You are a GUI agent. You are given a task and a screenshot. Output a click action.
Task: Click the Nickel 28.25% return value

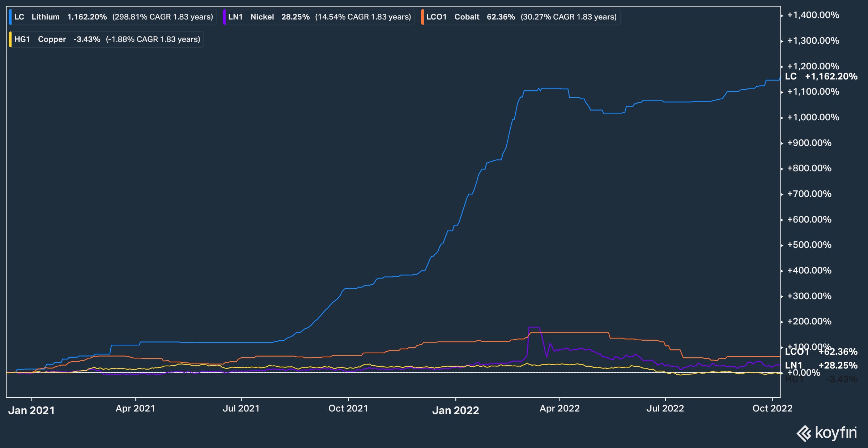(295, 17)
